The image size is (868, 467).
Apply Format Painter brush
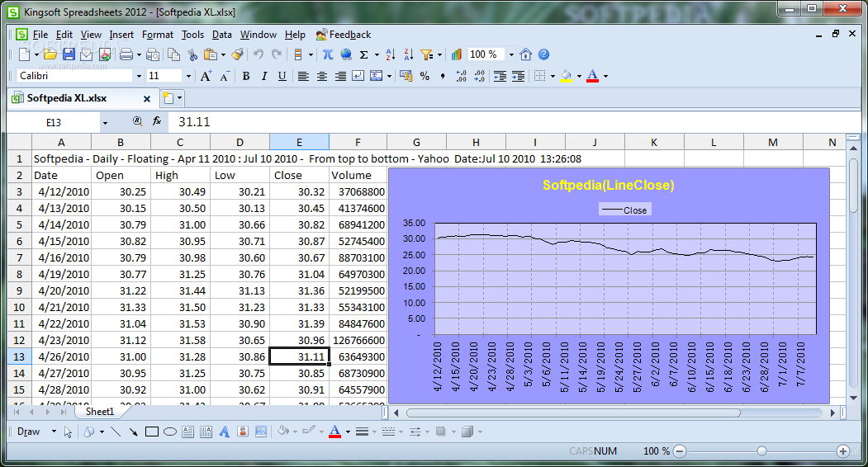238,54
